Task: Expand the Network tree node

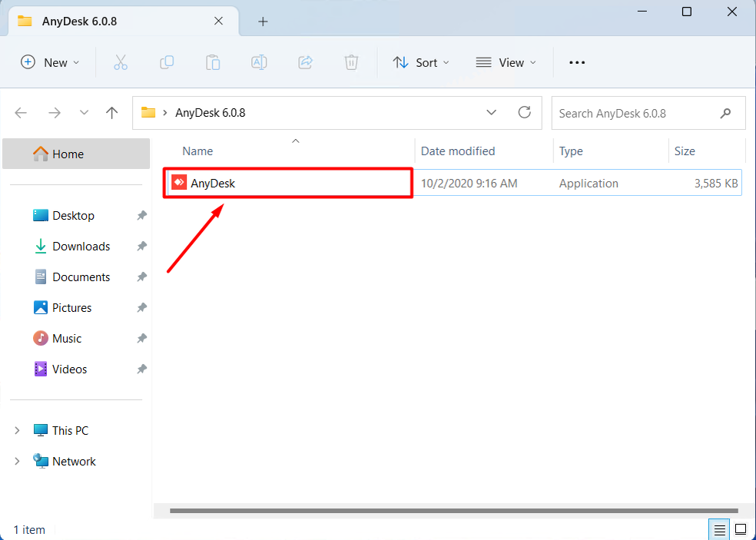Action: pyautogui.click(x=17, y=462)
